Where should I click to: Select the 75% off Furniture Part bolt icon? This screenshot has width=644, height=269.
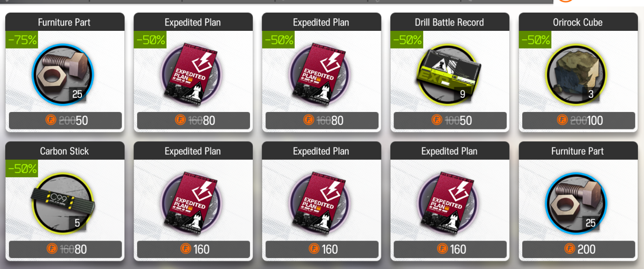63,75
